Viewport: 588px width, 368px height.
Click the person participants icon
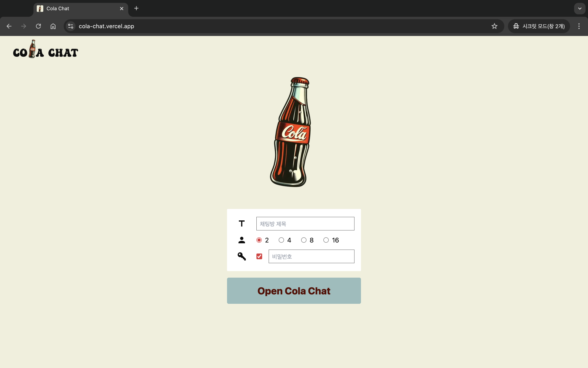[242, 240]
